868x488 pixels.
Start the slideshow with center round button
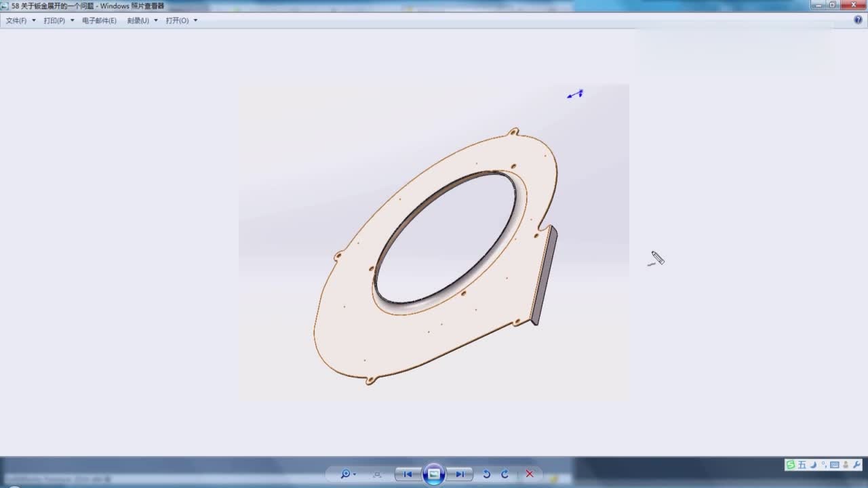click(x=433, y=474)
